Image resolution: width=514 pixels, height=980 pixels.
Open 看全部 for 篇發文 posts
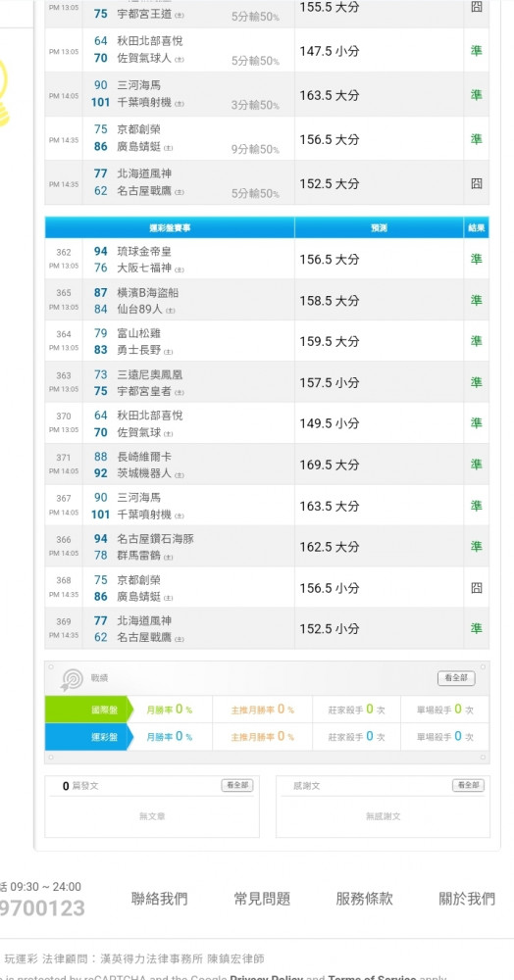tap(237, 785)
